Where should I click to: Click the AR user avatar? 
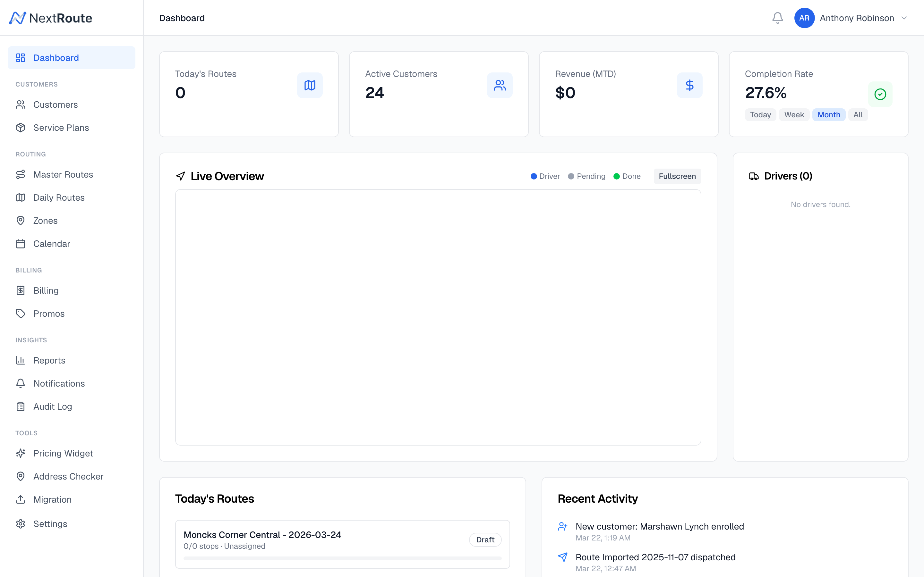(x=804, y=18)
